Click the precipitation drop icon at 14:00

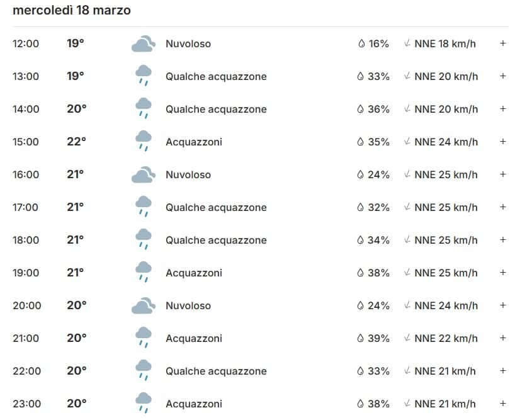pyautogui.click(x=361, y=109)
